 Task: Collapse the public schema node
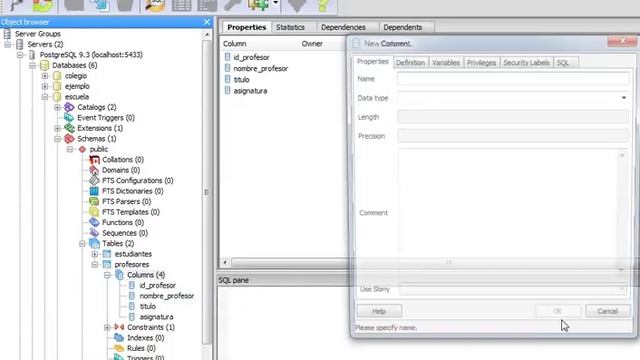tap(70, 149)
